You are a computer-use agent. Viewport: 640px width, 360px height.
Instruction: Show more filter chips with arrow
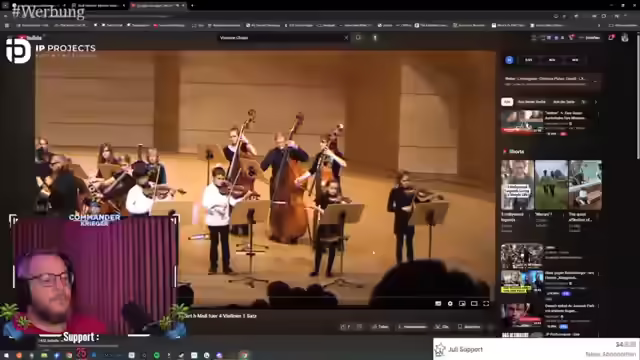click(596, 102)
